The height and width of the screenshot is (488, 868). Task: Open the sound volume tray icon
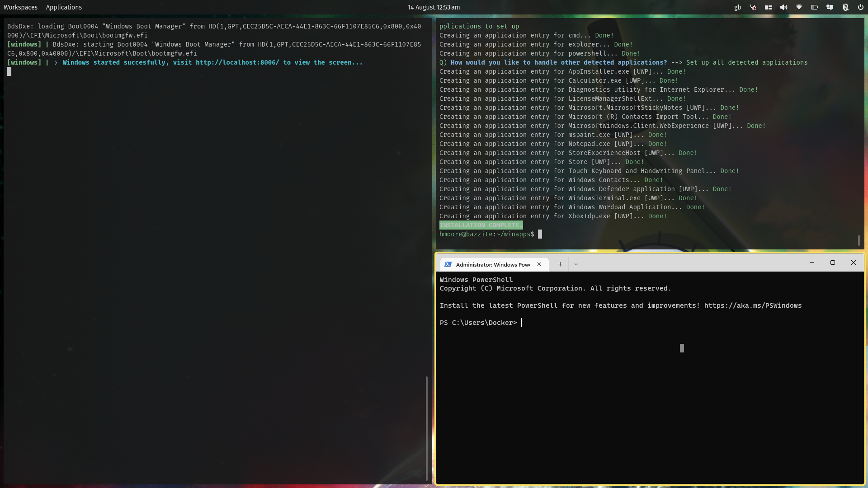[x=783, y=7]
